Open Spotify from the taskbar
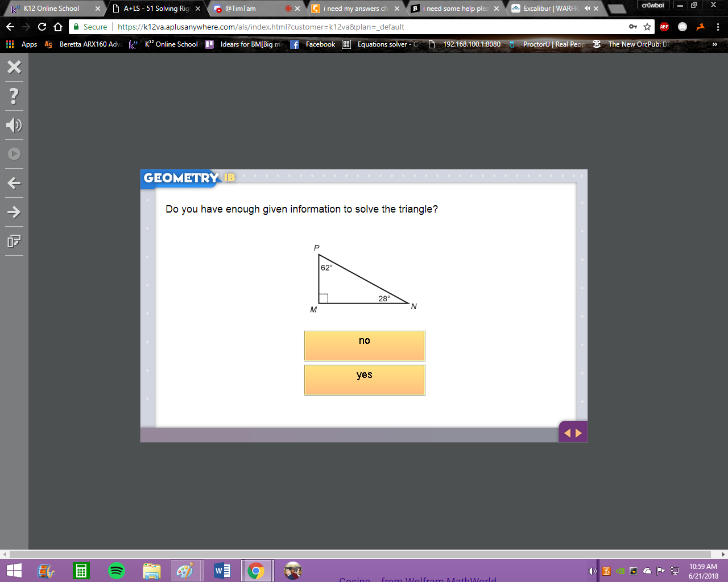Viewport: 728px width, 582px height. [x=117, y=571]
